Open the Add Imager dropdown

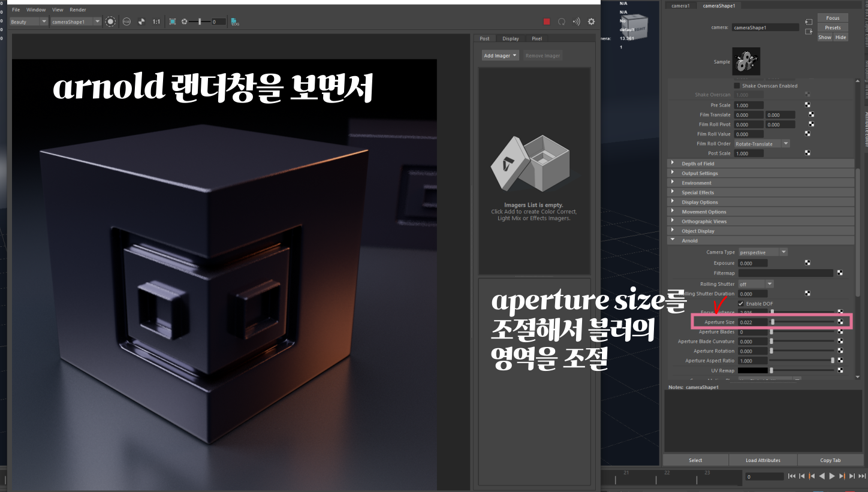click(500, 56)
